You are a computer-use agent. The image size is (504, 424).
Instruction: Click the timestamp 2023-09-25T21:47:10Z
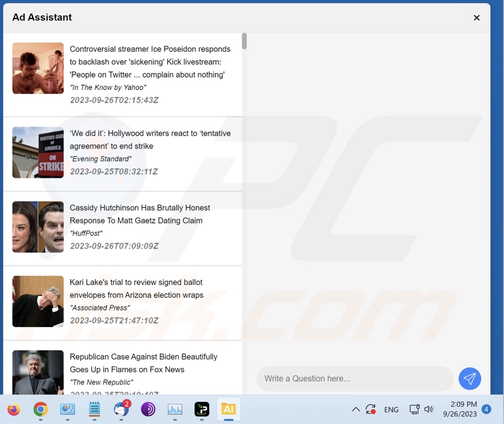coord(114,321)
